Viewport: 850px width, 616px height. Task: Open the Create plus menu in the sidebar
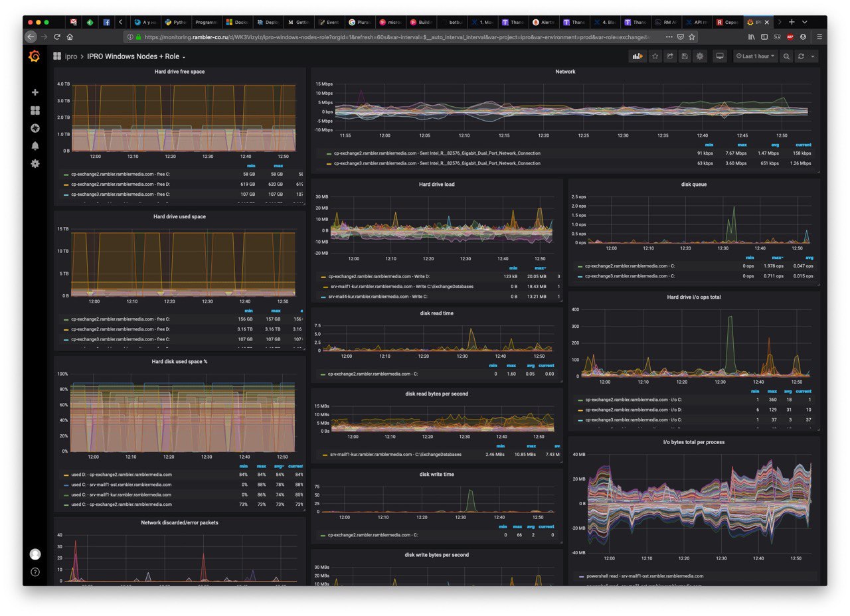35,92
